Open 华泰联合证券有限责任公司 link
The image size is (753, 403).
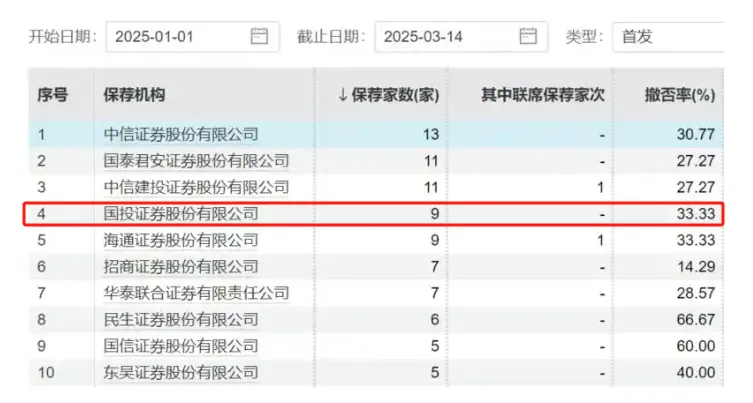point(196,293)
